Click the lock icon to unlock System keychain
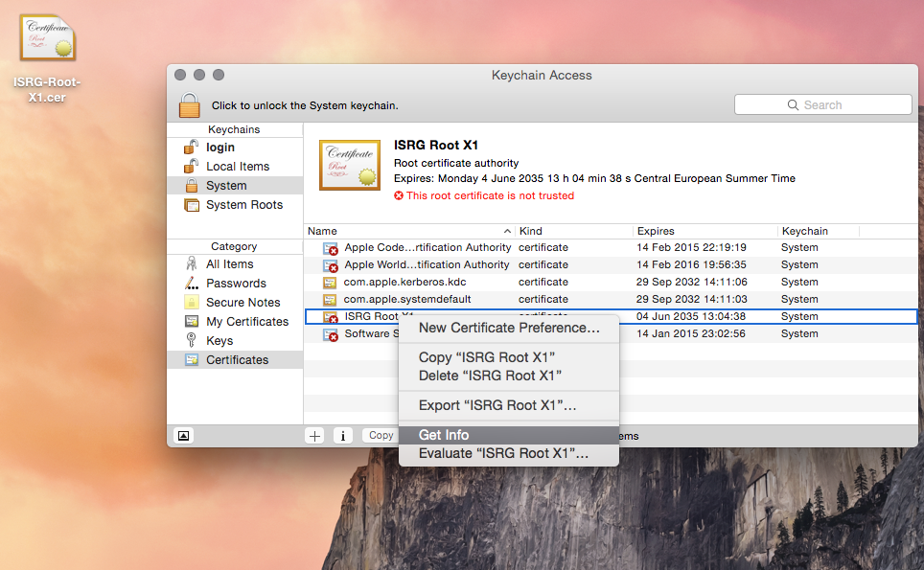 [x=189, y=105]
